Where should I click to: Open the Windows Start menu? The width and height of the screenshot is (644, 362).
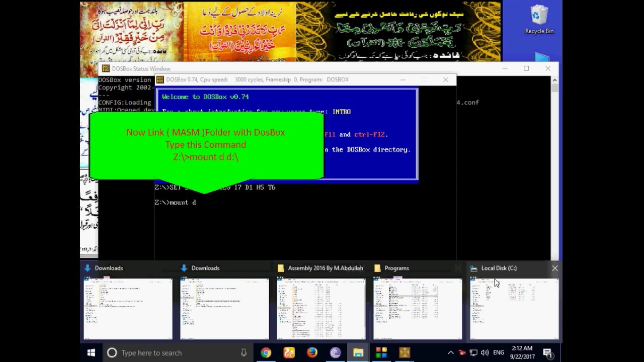point(91,353)
